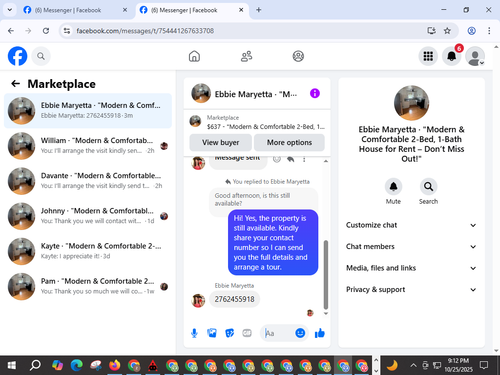Open the taskbar clock showing 9:12 PM
Screen dimensions: 500x375
point(458,365)
